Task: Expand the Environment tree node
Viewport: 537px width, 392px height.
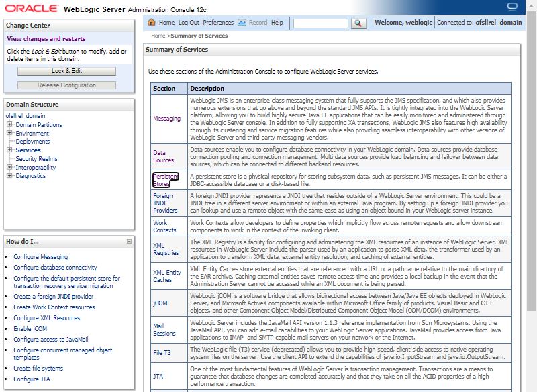Action: [x=9, y=133]
